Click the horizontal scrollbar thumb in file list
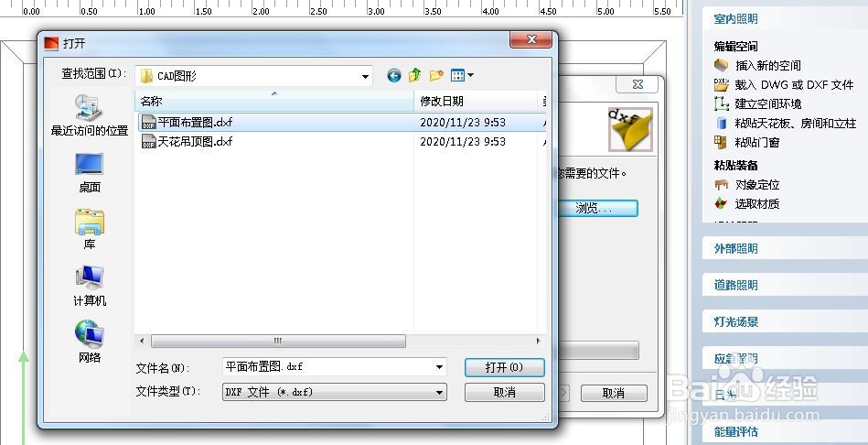The image size is (868, 445). [x=278, y=341]
